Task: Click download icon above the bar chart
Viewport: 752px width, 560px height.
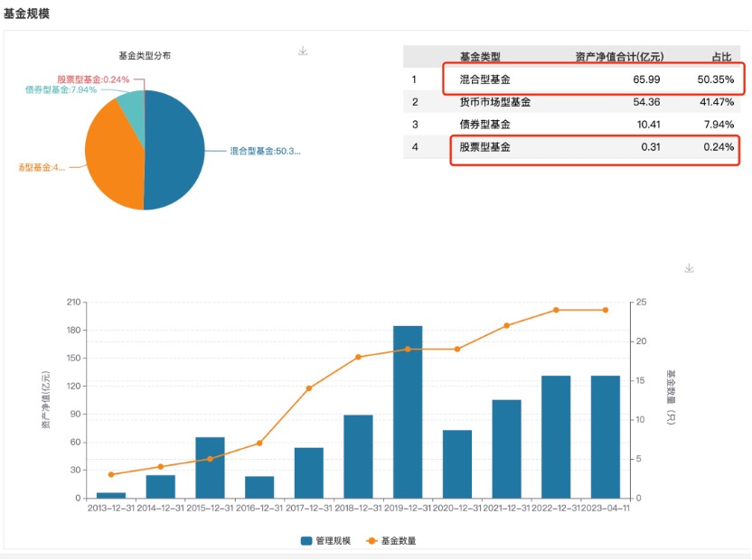Action: click(x=689, y=269)
